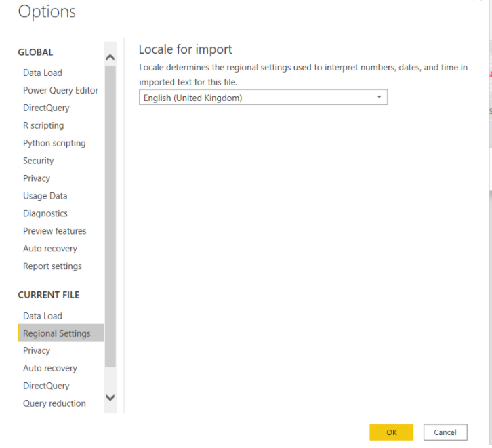Screen dimensions: 492x448
Task: Select R scripting settings
Action: coord(43,125)
